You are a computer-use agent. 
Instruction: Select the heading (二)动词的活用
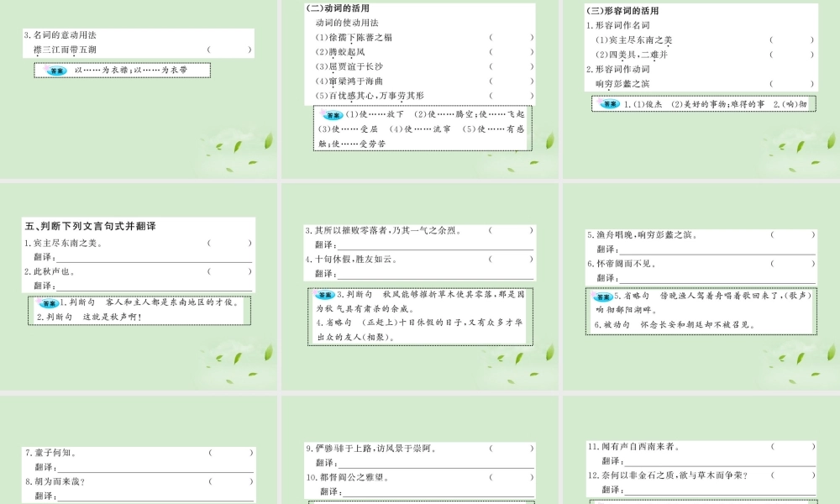338,8
